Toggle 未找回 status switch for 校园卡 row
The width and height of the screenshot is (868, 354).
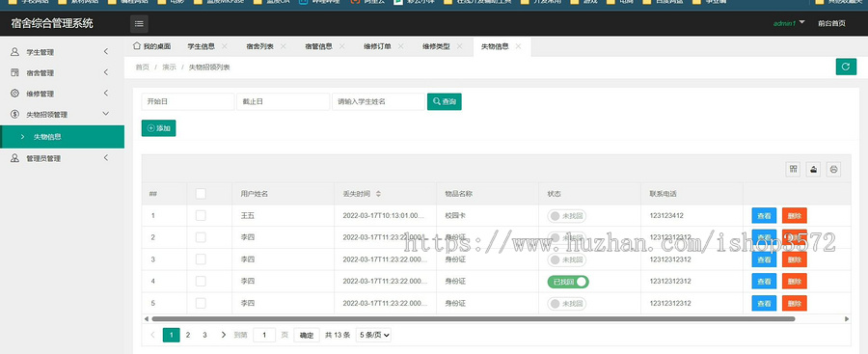click(x=567, y=215)
